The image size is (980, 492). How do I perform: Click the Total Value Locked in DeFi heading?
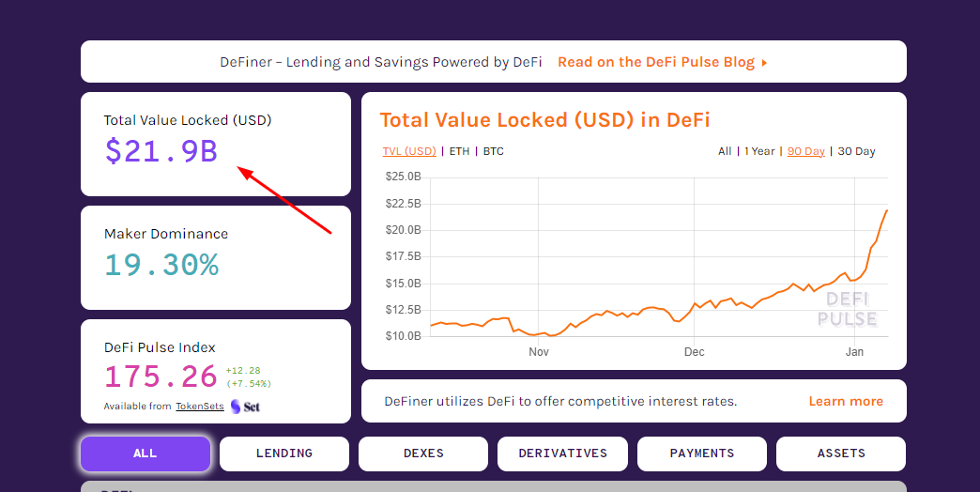545,119
